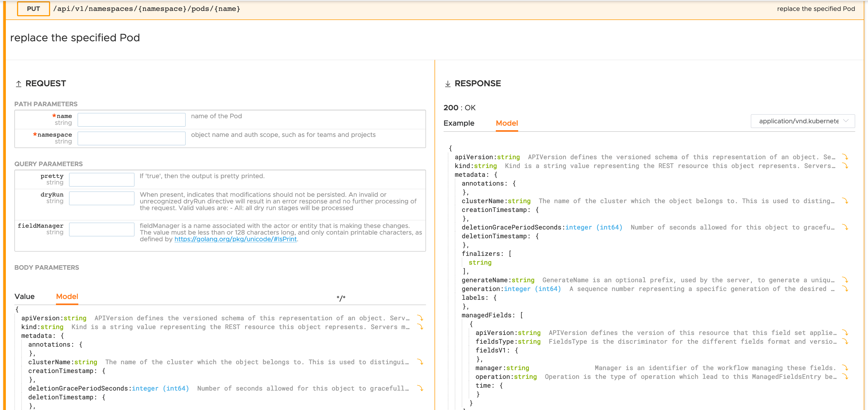Select the Model tab in Body Parameters

[67, 297]
